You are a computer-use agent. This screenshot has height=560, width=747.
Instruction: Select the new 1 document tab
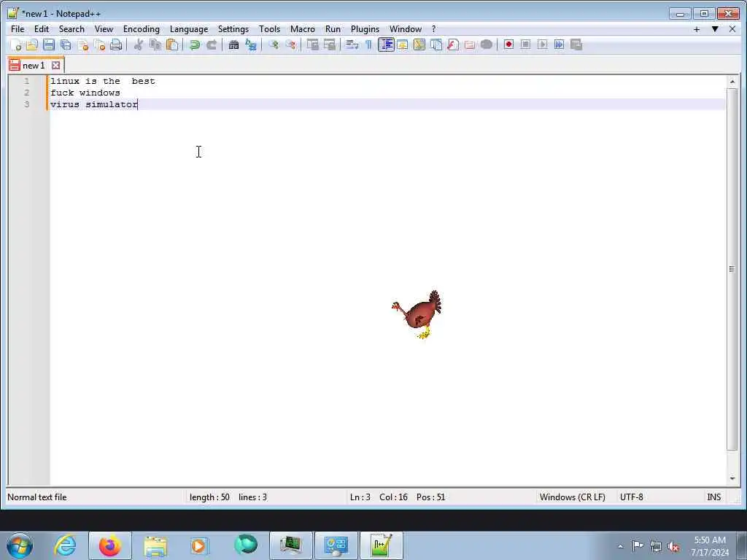(34, 65)
